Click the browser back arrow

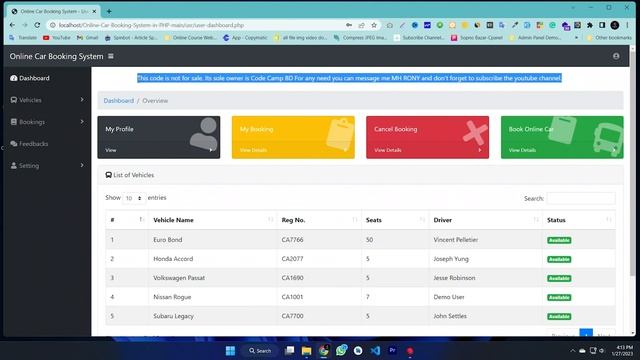12,25
